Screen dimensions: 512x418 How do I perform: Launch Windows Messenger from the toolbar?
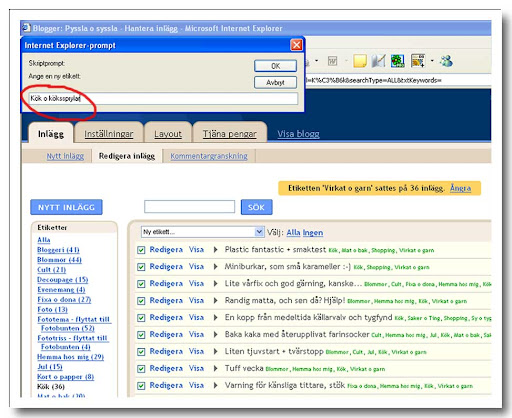(446, 61)
